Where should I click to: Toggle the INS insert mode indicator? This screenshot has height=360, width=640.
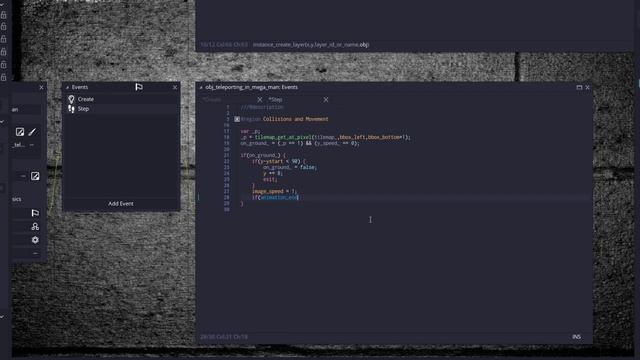point(576,337)
